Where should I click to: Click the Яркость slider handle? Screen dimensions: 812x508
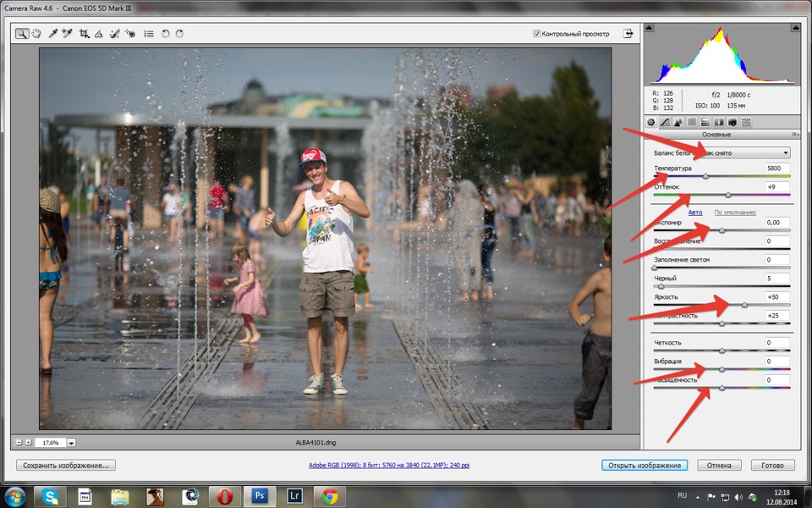[x=744, y=306]
